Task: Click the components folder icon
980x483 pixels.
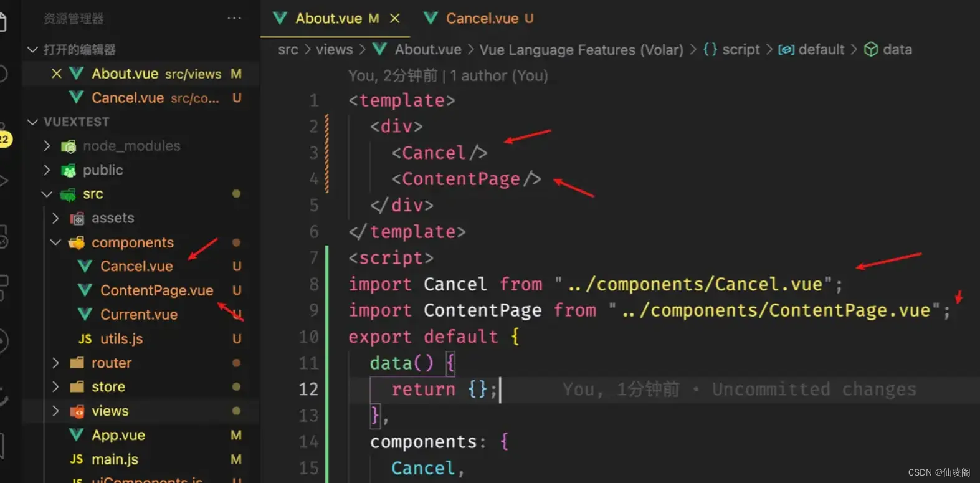Action: click(77, 242)
